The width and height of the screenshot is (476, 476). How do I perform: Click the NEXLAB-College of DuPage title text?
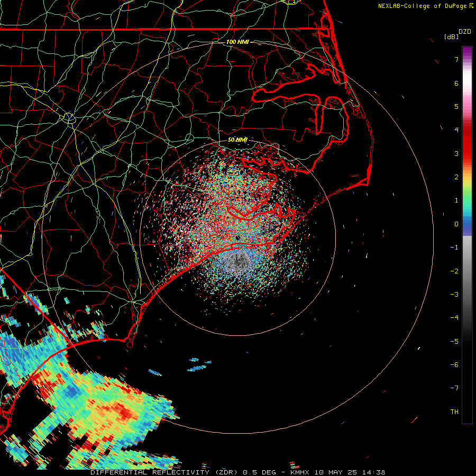click(x=422, y=6)
